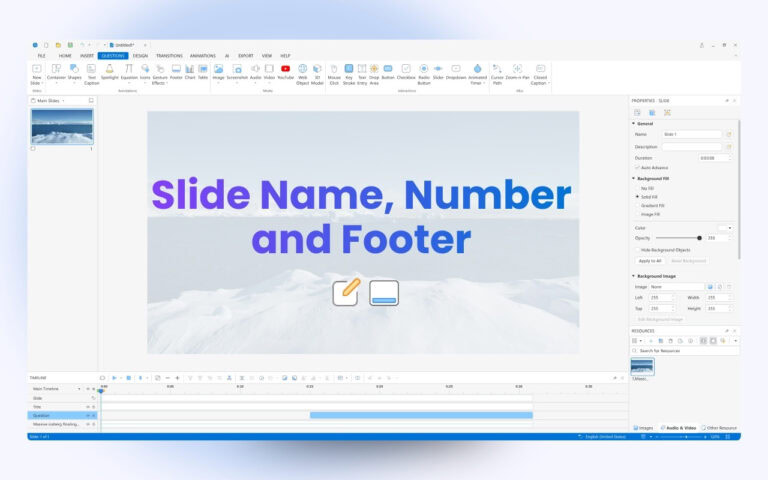Collapse the Background Fill section
Image resolution: width=768 pixels, height=480 pixels.
click(x=633, y=179)
